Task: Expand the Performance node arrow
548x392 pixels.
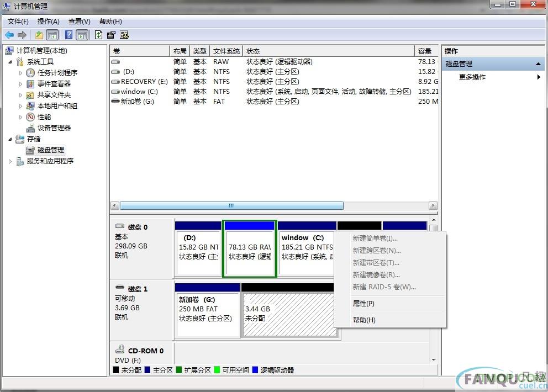Action: tap(20, 117)
